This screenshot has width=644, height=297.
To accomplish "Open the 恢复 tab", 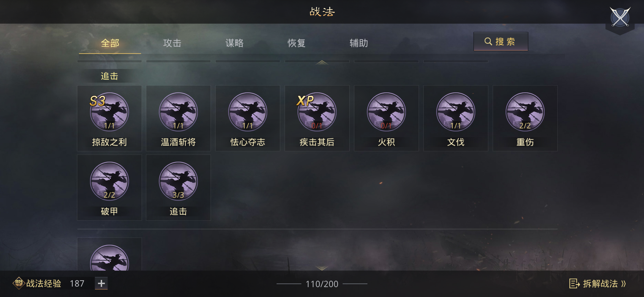I will point(296,43).
